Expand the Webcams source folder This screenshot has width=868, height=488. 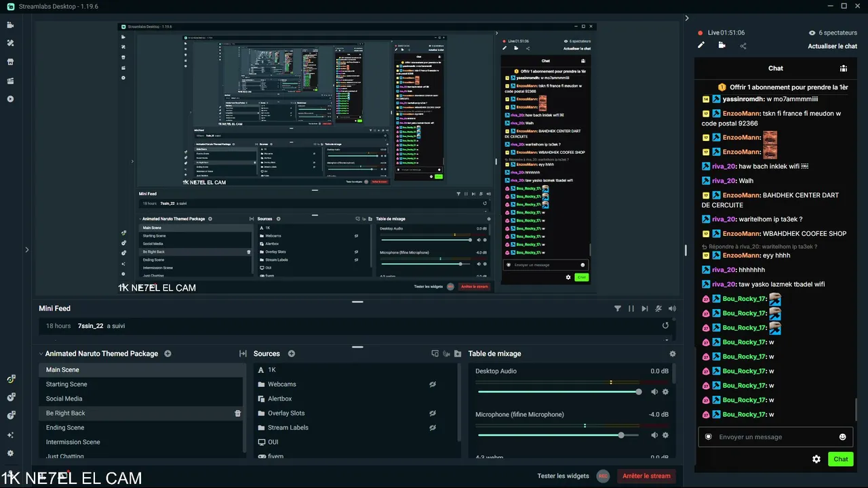click(262, 384)
